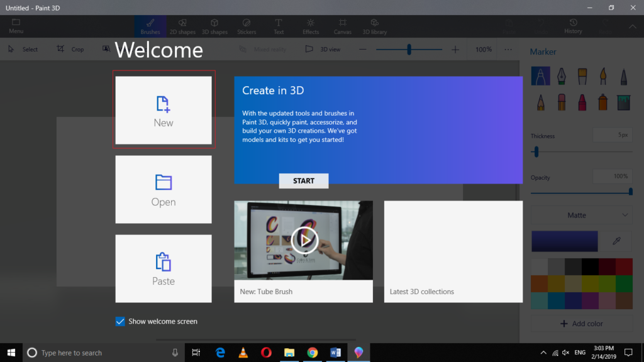The height and width of the screenshot is (362, 644).
Task: Click the START button
Action: pos(304,180)
